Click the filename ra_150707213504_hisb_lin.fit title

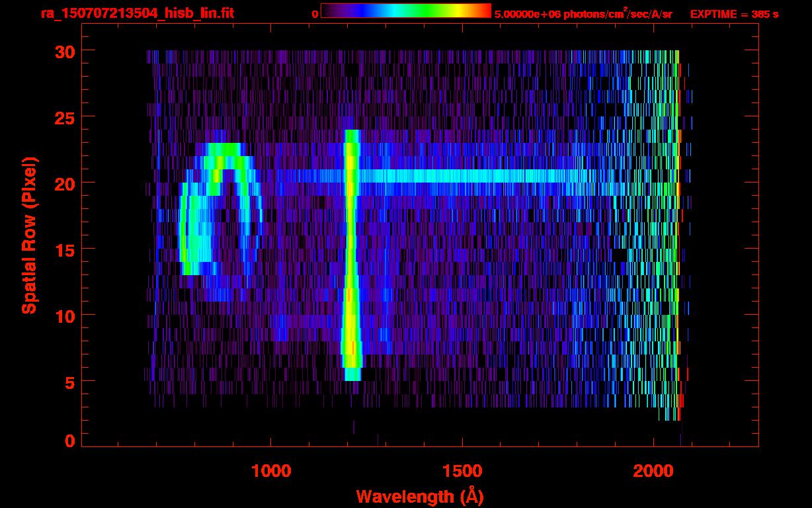(x=137, y=13)
